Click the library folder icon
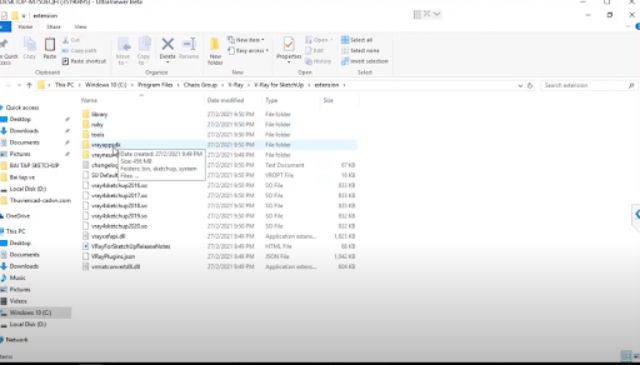Viewport: 640px width, 365px height. coord(86,114)
